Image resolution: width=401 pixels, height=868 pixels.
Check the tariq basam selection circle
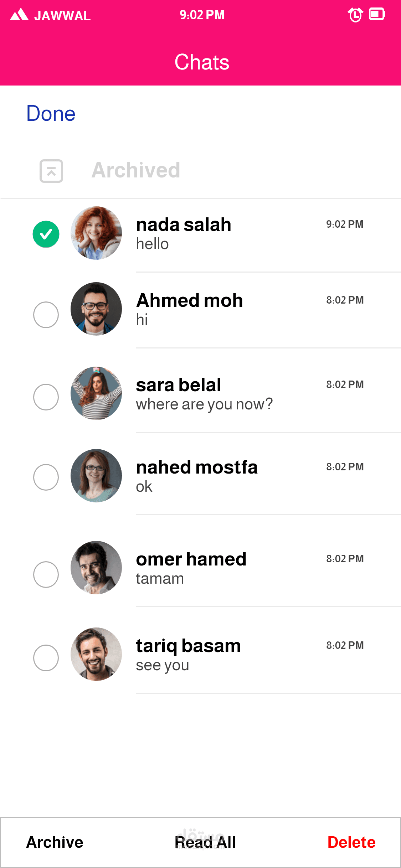(46, 658)
